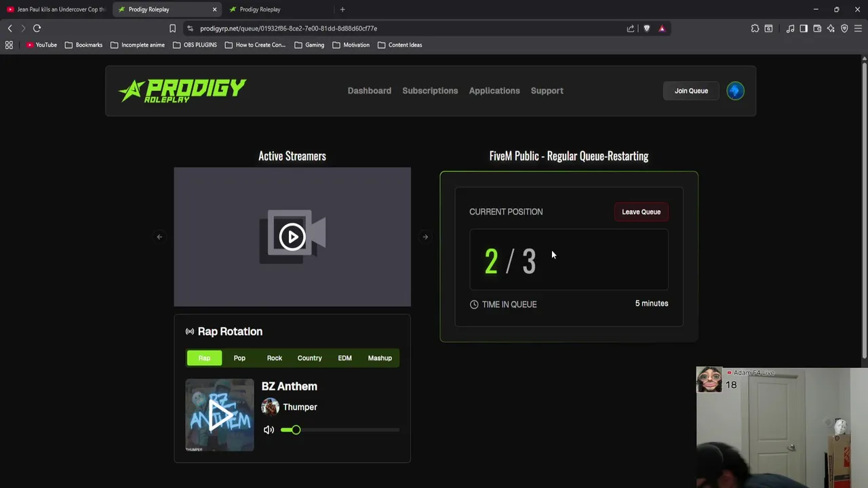Open a new tab with the plus button

(x=342, y=9)
